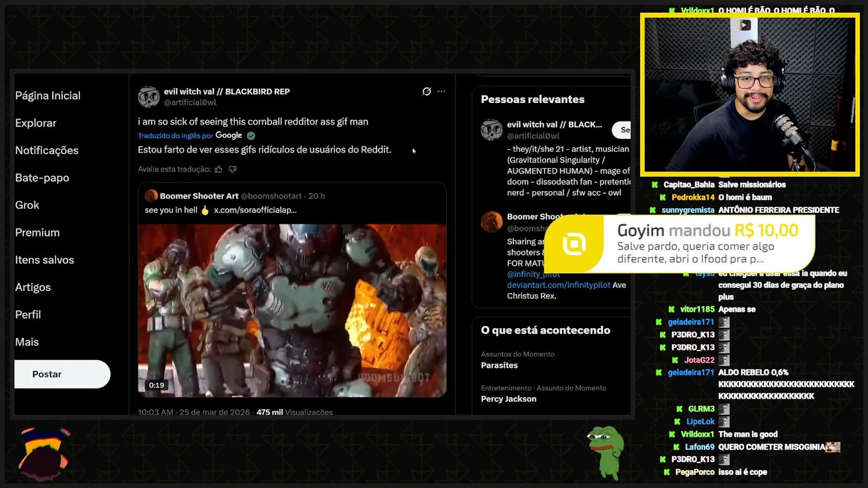
Task: Click PegaPorco username in chat
Action: point(694,472)
